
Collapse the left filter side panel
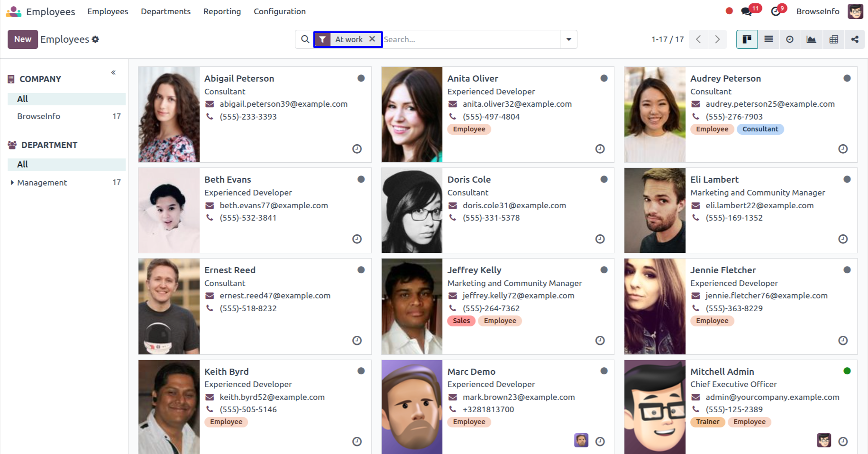113,73
